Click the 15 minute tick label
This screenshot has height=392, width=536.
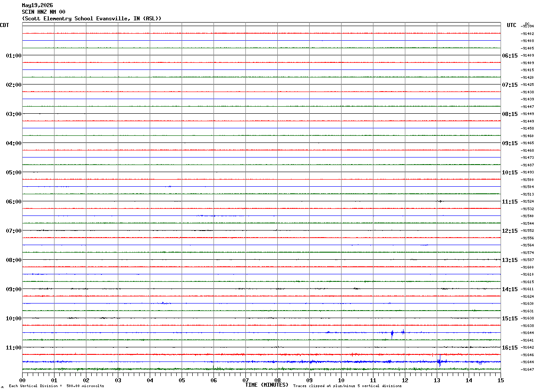(x=501, y=380)
